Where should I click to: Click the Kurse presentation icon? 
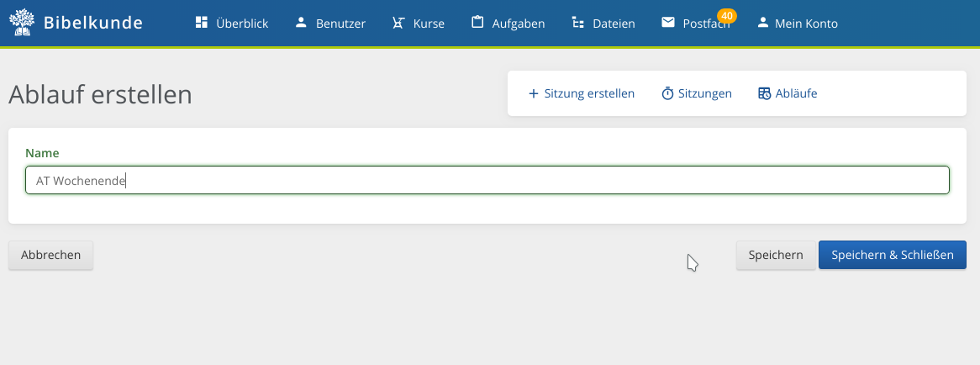398,23
